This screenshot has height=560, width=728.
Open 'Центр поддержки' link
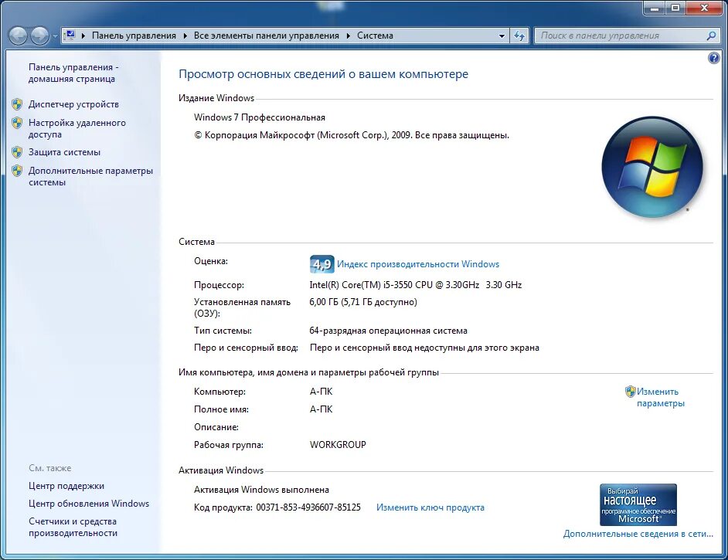pos(66,486)
